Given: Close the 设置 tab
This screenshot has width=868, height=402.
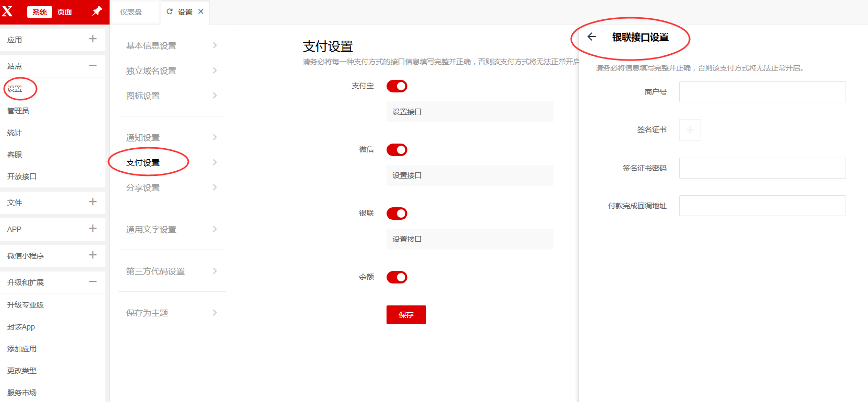Looking at the screenshot, I should (201, 11).
